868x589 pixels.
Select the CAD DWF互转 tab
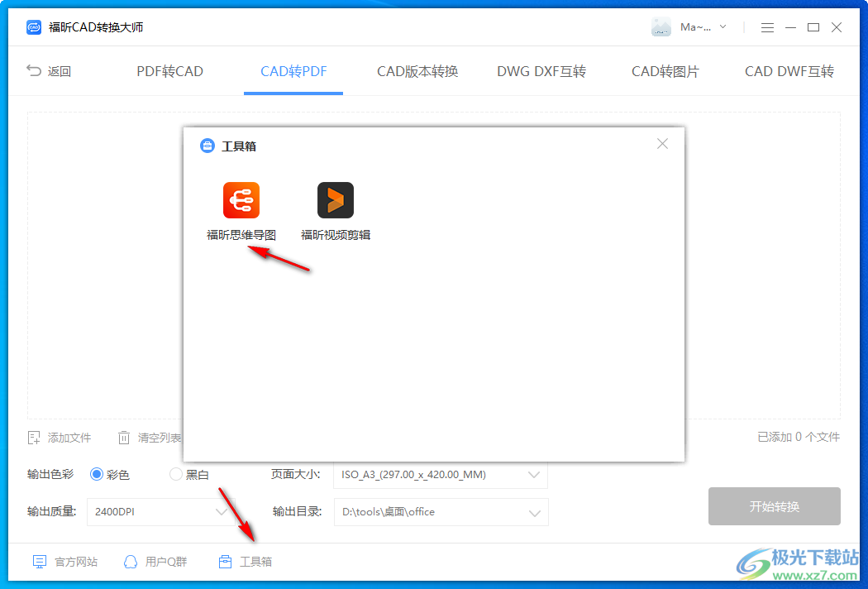coord(789,71)
